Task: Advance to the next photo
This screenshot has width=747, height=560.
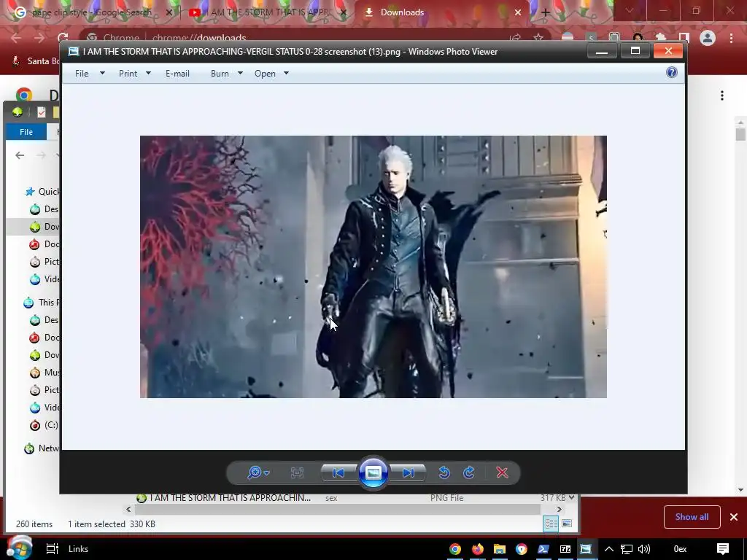Action: click(x=409, y=472)
